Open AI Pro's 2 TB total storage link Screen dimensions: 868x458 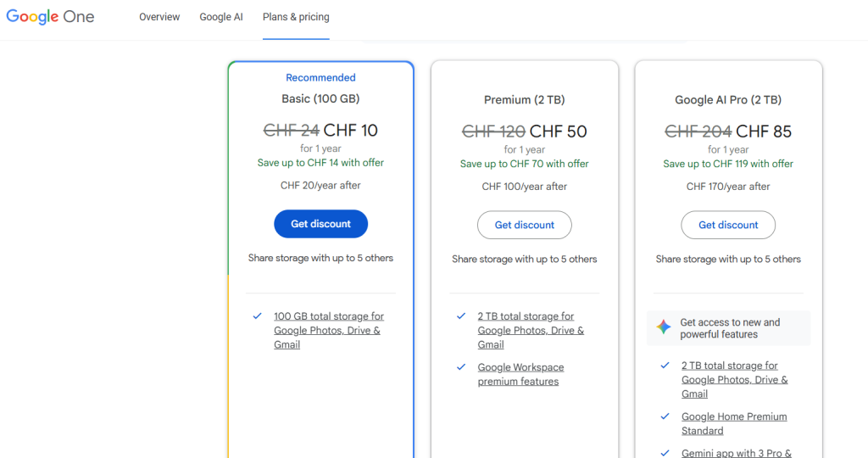pos(734,379)
